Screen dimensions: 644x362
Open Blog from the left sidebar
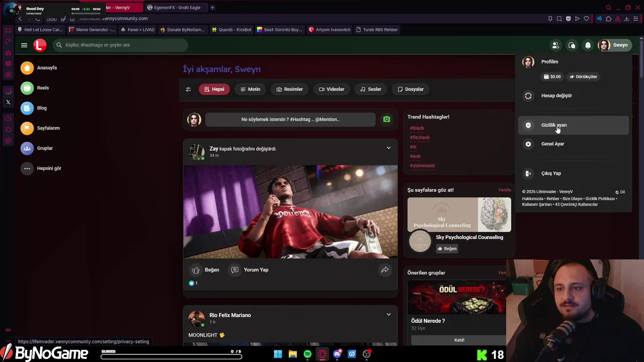tap(34, 108)
